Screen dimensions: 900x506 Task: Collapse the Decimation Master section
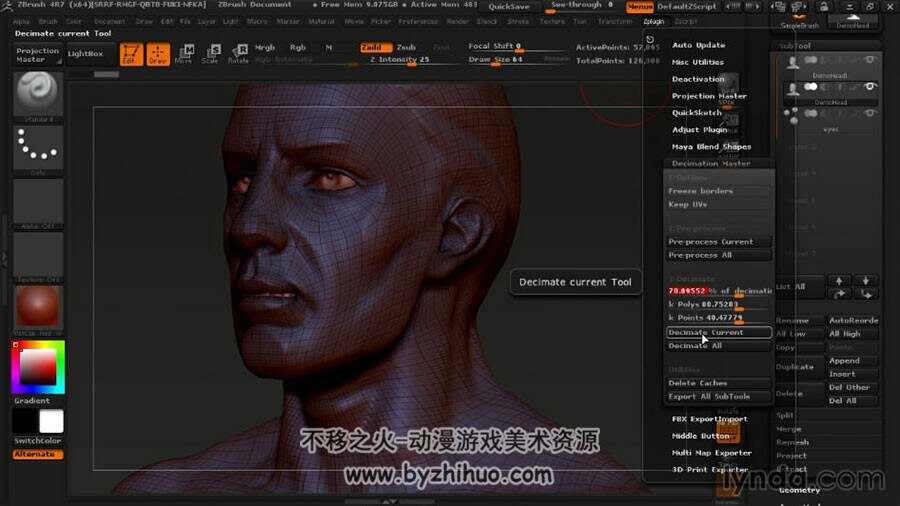tap(711, 164)
